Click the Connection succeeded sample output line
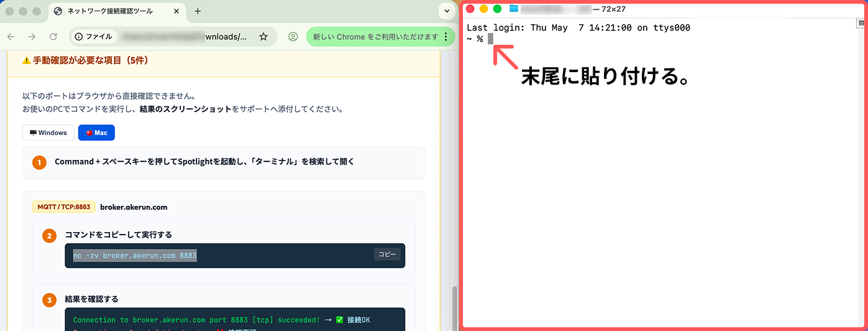This screenshot has height=331, width=868. [x=222, y=320]
